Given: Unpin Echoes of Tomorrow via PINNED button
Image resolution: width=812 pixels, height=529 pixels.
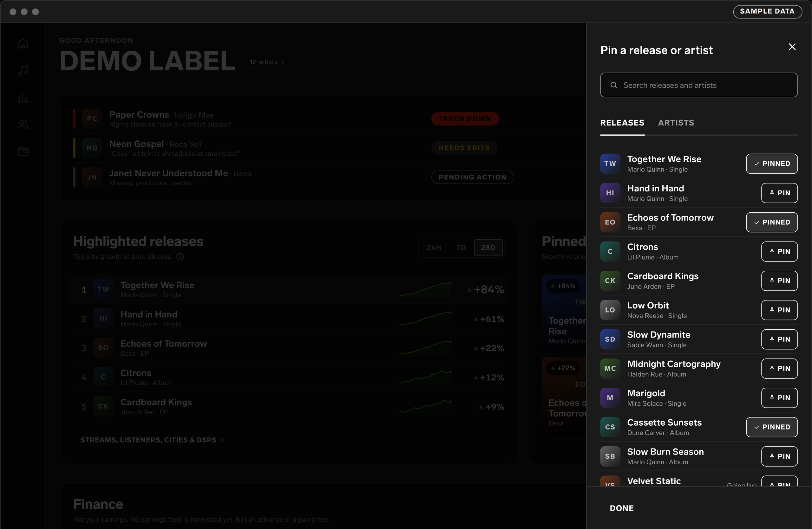Looking at the screenshot, I should pos(772,222).
